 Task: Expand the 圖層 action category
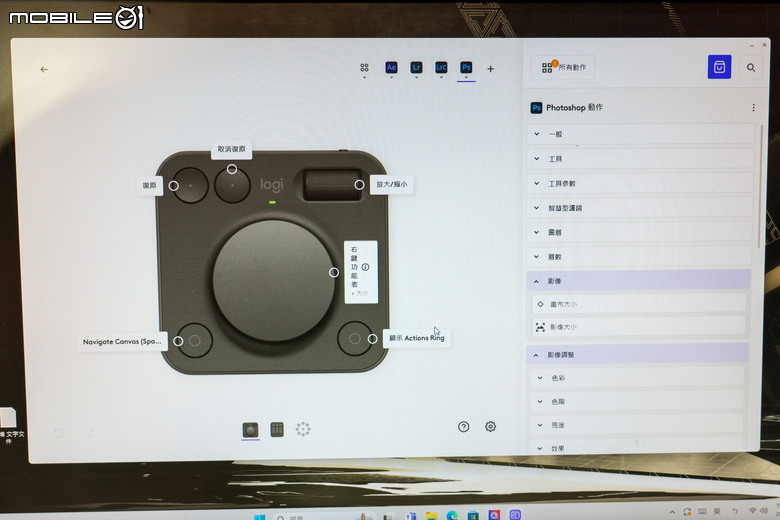640,232
